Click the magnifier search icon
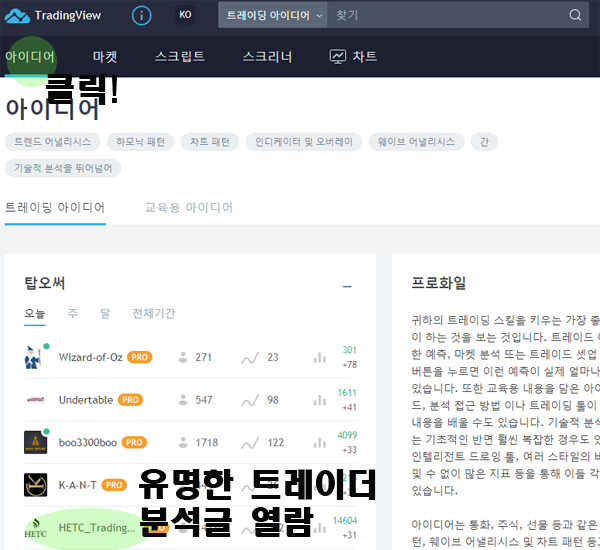 (x=575, y=15)
